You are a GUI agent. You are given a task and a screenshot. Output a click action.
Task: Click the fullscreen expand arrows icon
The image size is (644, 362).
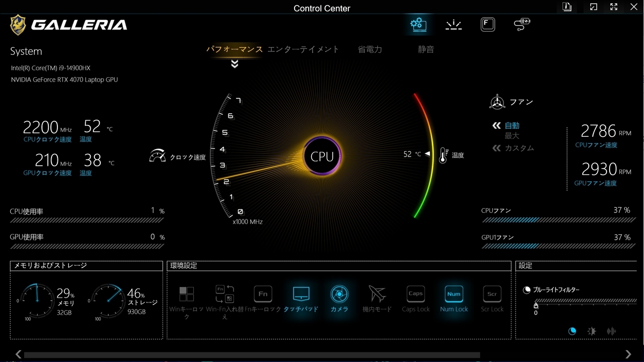click(x=614, y=7)
